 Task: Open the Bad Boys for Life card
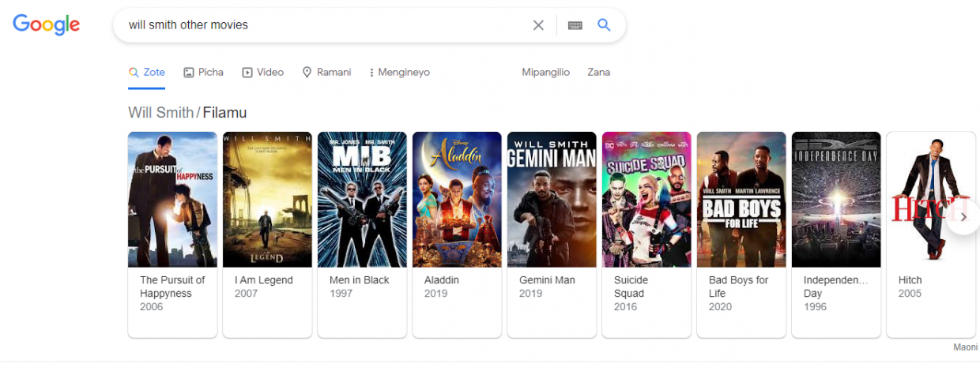tap(741, 234)
